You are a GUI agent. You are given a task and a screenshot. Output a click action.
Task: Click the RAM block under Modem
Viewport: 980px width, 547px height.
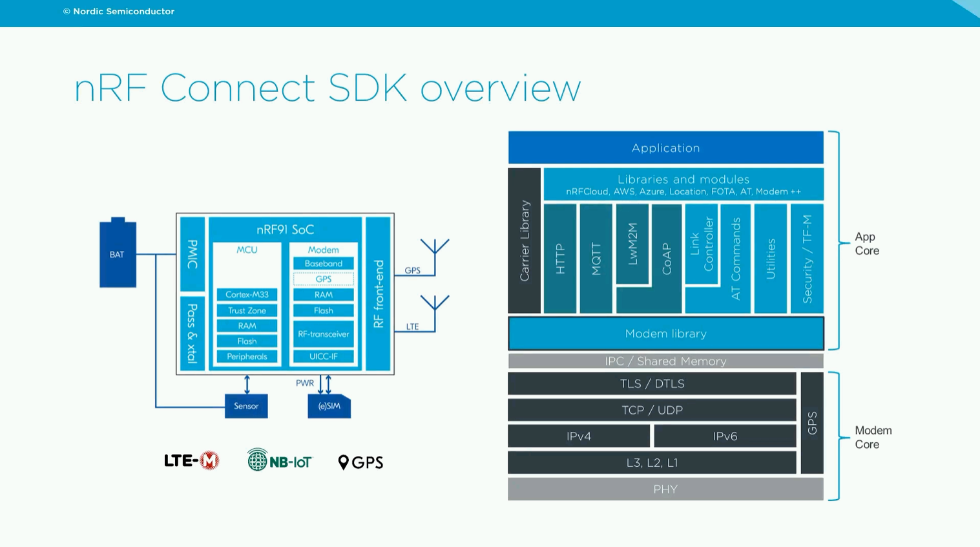(324, 294)
